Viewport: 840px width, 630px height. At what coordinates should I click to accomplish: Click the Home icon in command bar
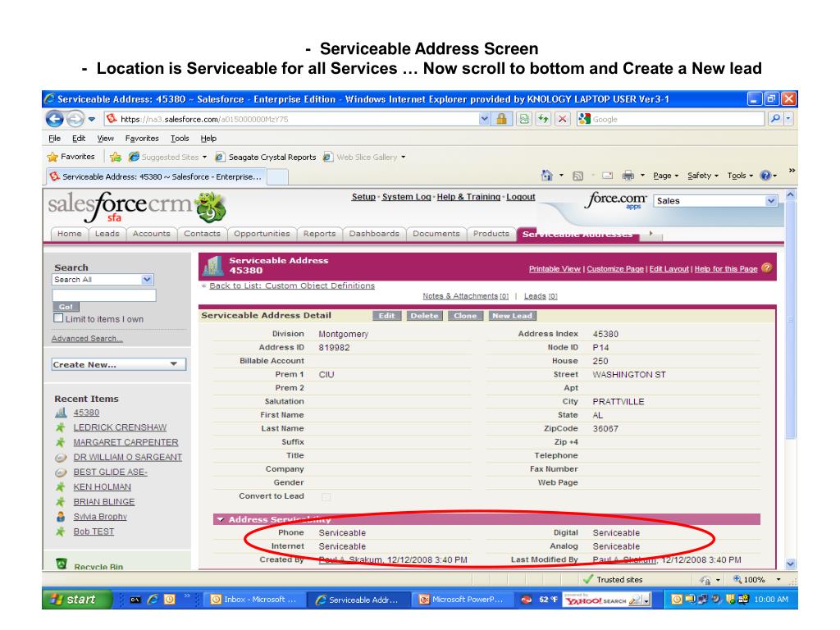[547, 176]
